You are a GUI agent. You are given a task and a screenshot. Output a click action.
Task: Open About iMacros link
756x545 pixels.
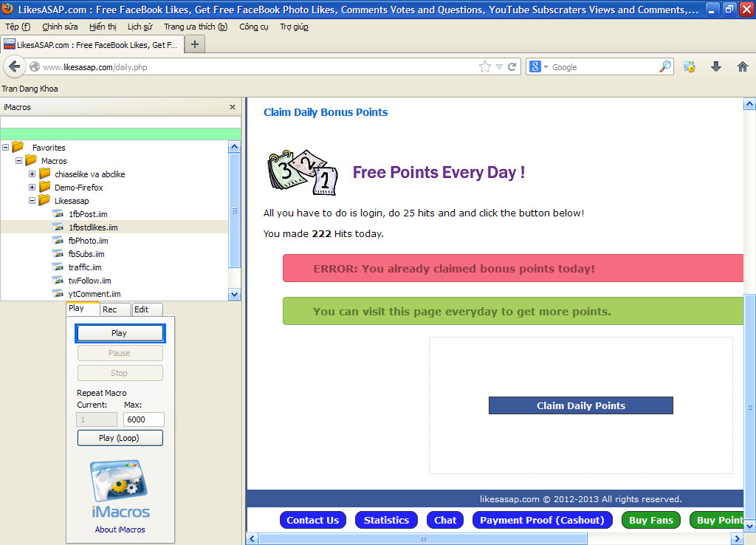(120, 529)
